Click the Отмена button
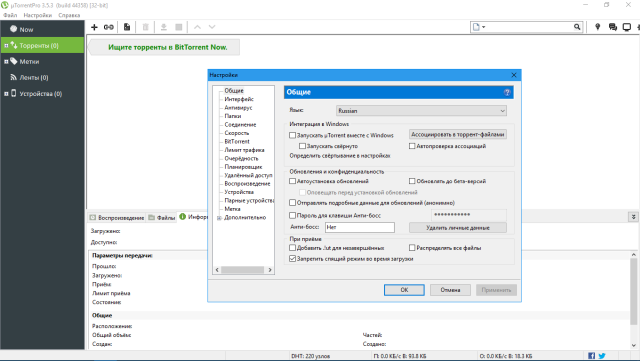 (x=450, y=290)
